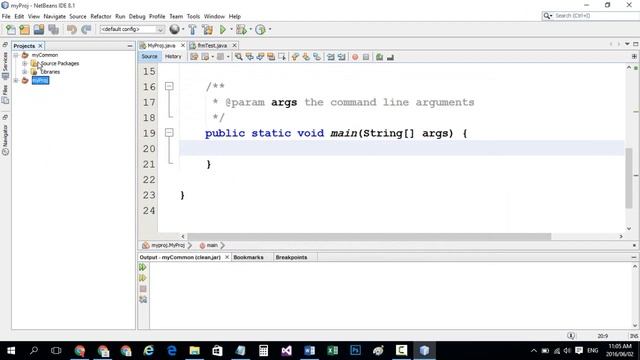Click the Stop button in Output panel
The image size is (640, 360).
[142, 289]
